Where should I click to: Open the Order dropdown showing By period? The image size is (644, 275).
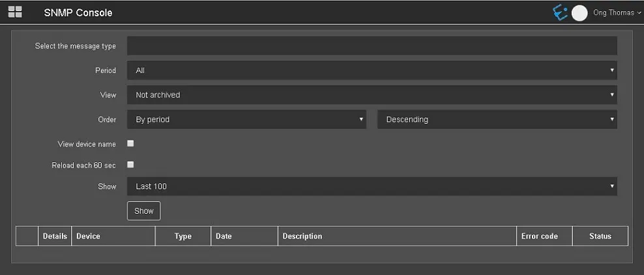click(x=246, y=120)
